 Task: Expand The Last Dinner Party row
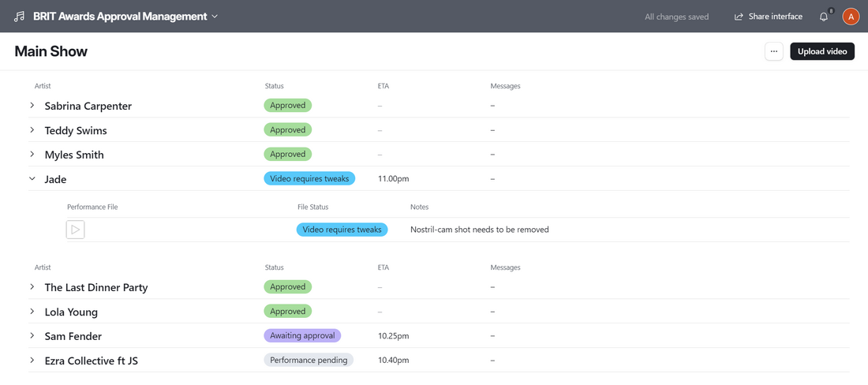point(32,287)
